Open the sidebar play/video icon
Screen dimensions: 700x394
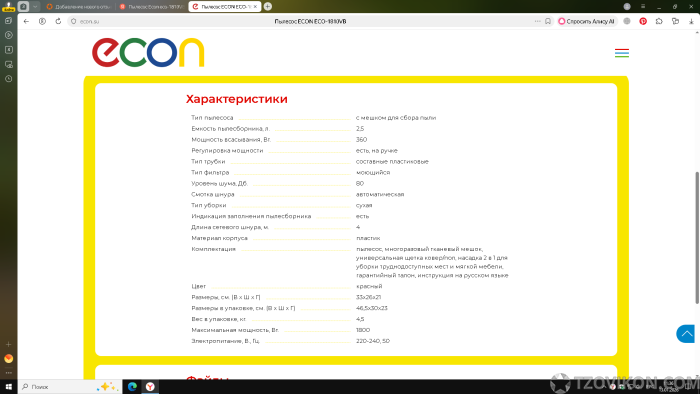[8, 35]
